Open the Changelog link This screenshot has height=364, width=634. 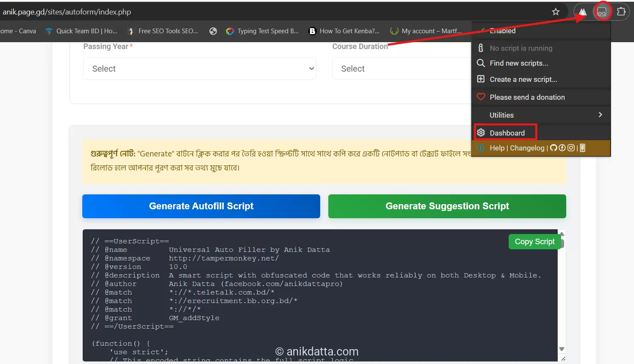point(527,148)
